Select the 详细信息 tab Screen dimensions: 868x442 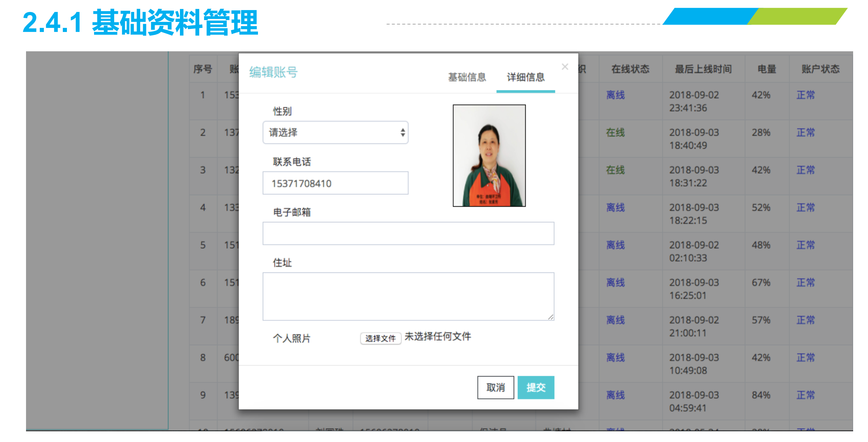(x=525, y=77)
